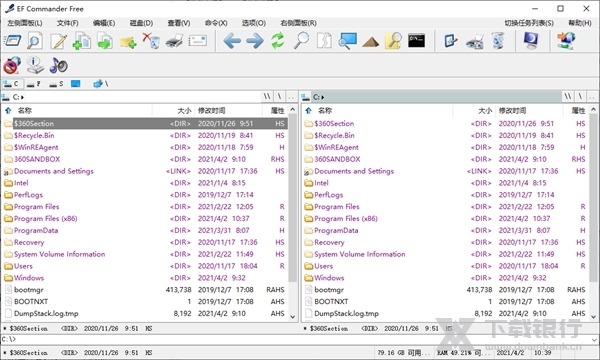The width and height of the screenshot is (600, 360).
Task: Open the 磁盘(D) menu
Action: click(141, 23)
